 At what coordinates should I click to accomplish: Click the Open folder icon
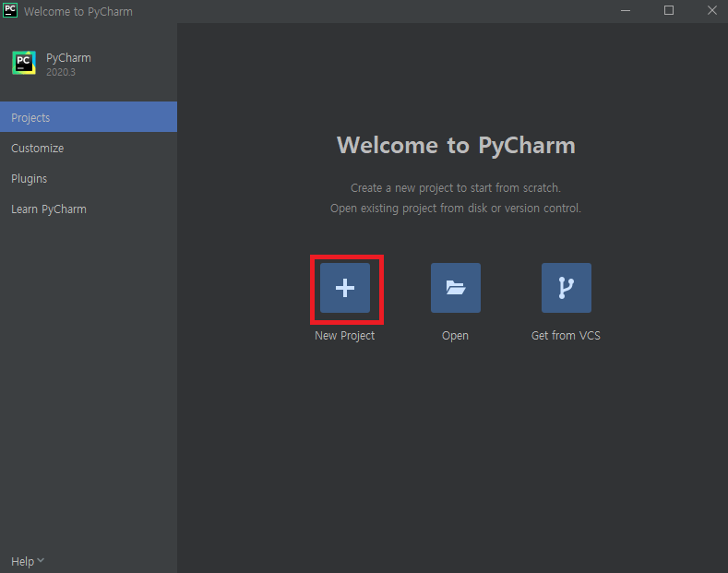coord(456,288)
